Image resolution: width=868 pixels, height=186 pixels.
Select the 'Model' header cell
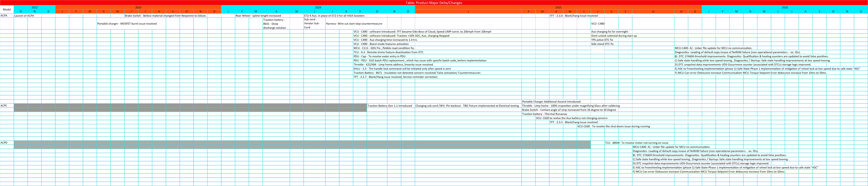click(x=7, y=9)
